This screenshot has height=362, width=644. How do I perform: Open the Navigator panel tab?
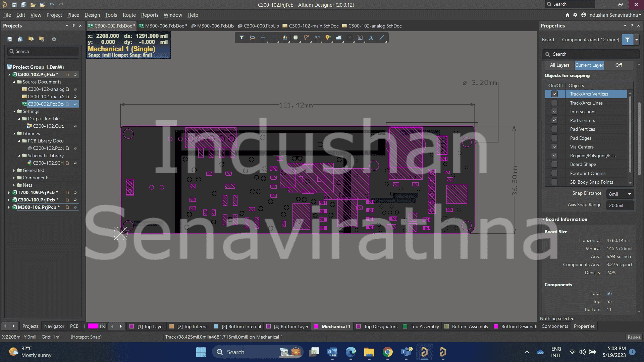54,326
